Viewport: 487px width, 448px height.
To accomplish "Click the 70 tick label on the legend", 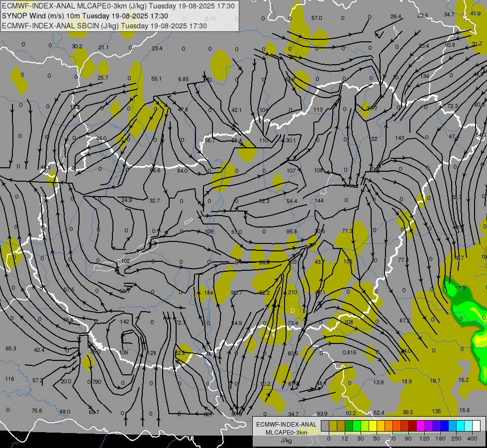I will click(392, 439).
